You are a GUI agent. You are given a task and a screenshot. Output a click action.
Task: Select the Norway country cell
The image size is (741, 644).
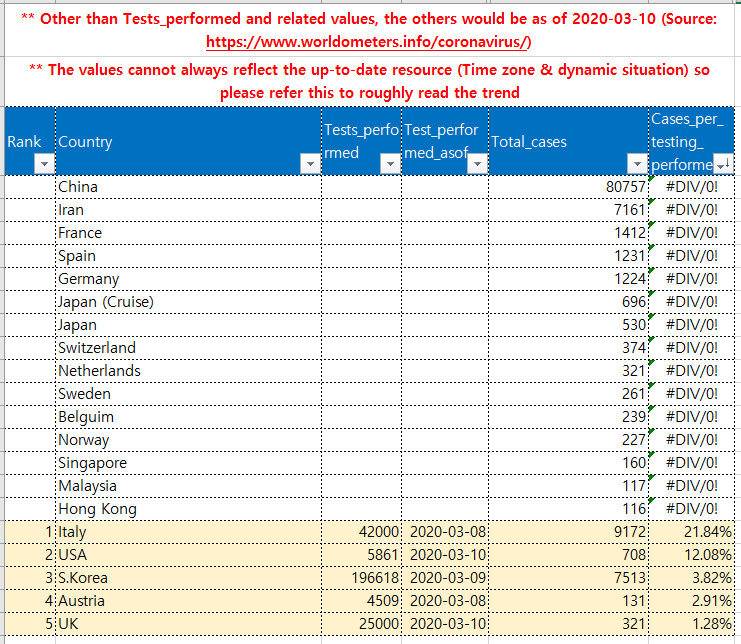(189, 440)
